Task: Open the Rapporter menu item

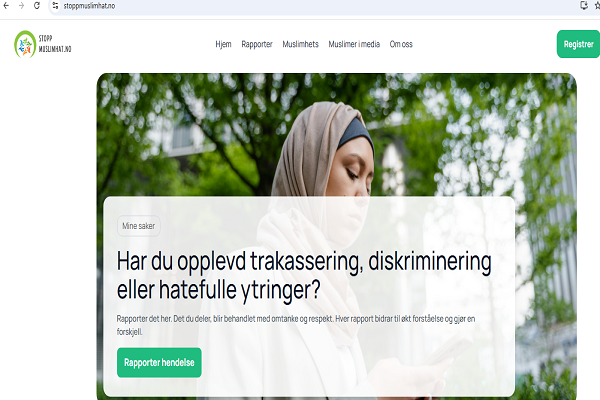Action: click(257, 44)
